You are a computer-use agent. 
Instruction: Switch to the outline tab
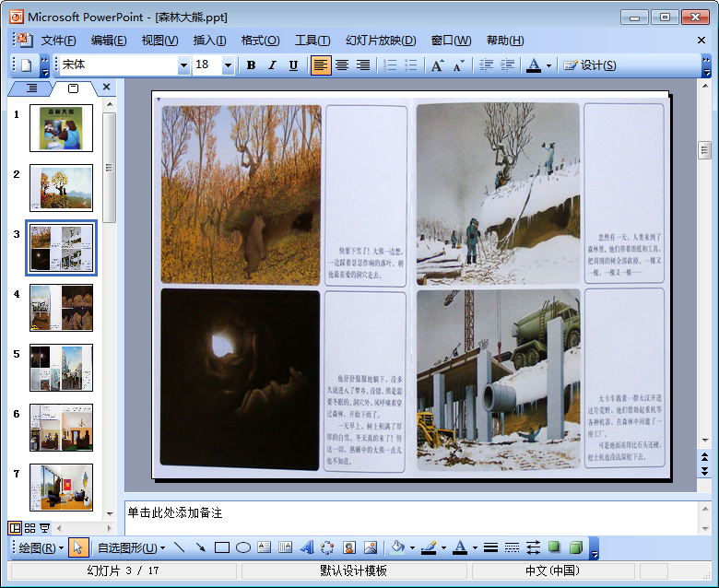tap(31, 88)
